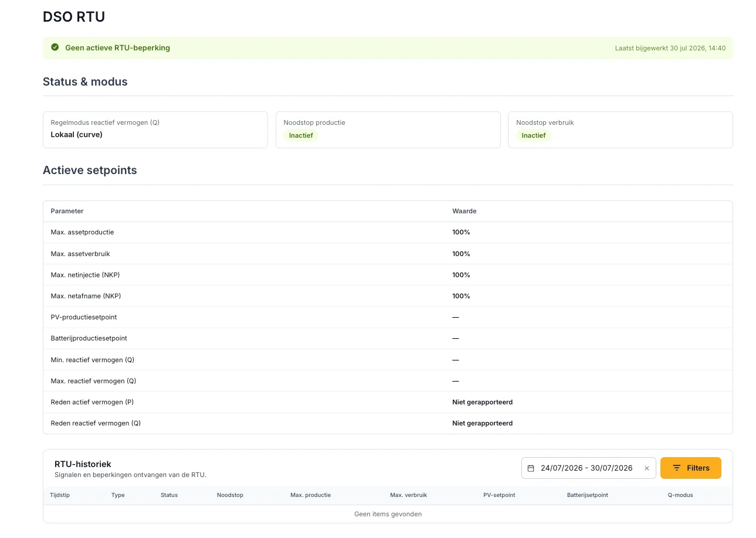The height and width of the screenshot is (538, 756).
Task: Click the 100% value for Max. assetverbruik
Action: pyautogui.click(x=461, y=254)
